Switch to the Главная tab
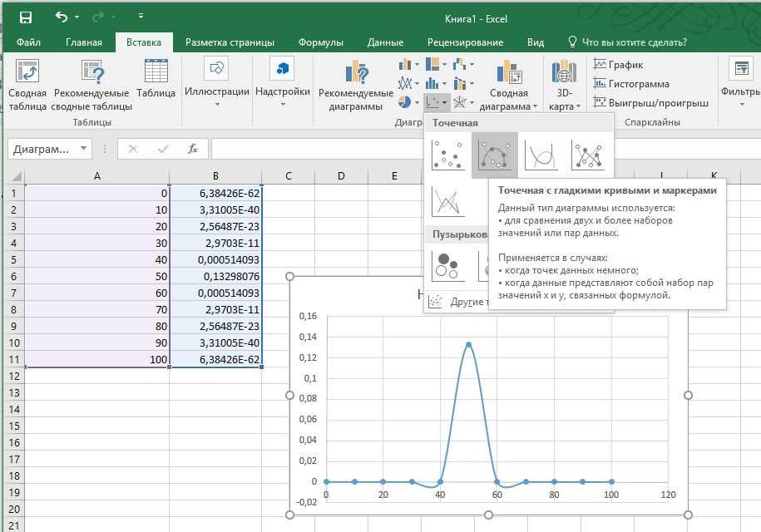This screenshot has height=532, width=761. (83, 42)
